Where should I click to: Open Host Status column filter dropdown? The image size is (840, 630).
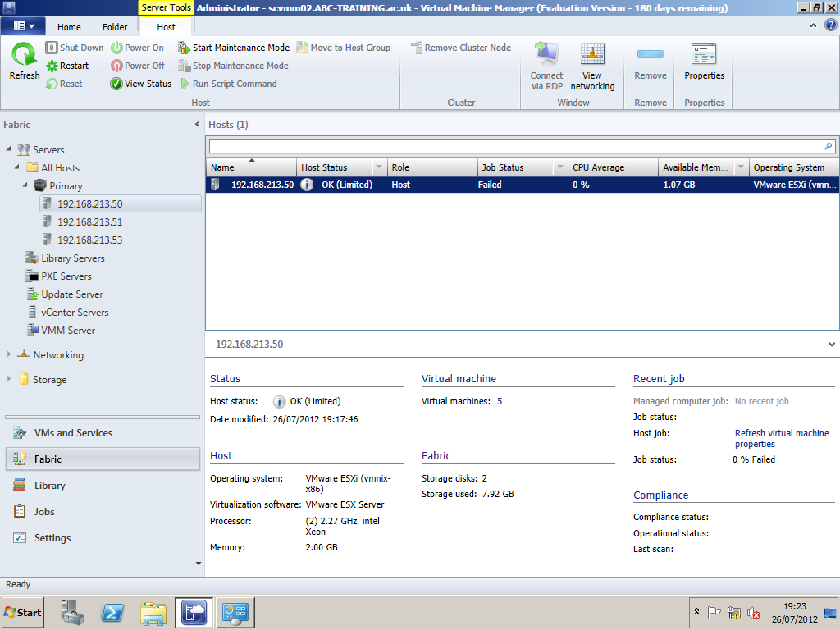[379, 167]
